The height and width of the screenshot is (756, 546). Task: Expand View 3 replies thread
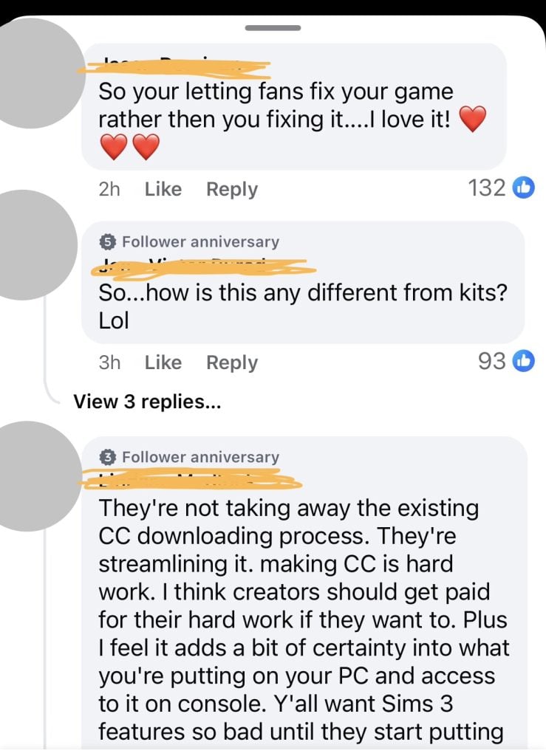point(148,402)
